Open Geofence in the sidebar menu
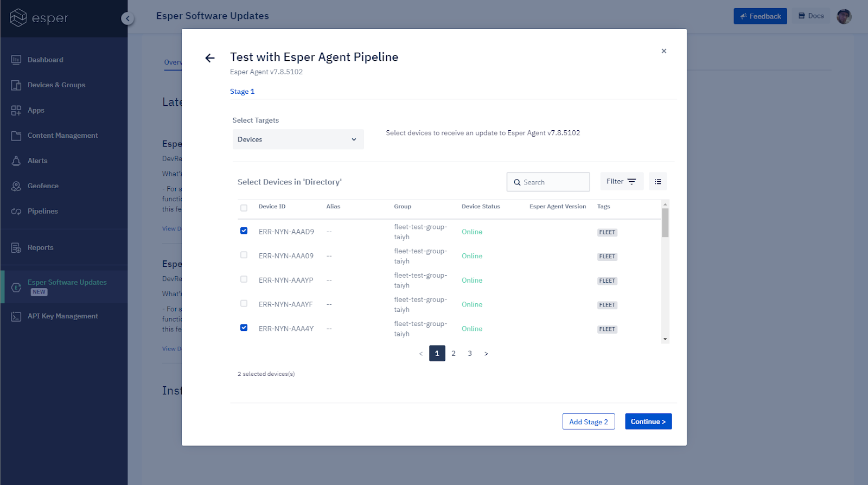This screenshot has height=485, width=868. pyautogui.click(x=43, y=186)
